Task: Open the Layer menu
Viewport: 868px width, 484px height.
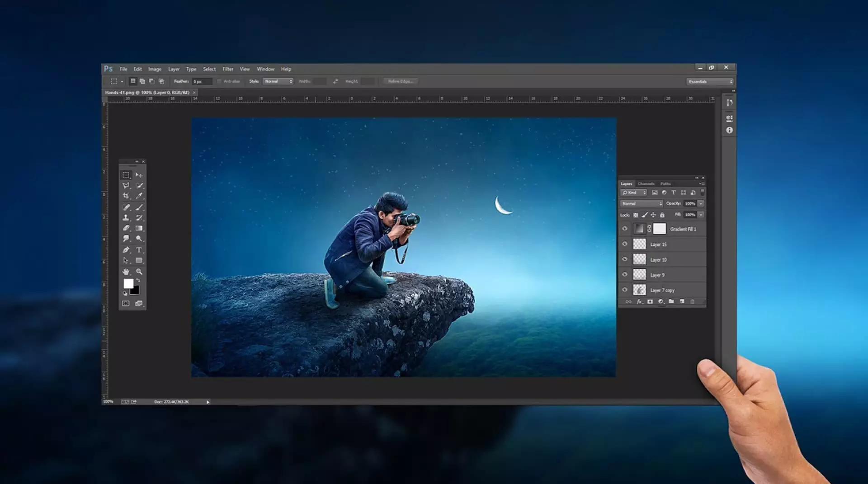Action: click(x=174, y=69)
